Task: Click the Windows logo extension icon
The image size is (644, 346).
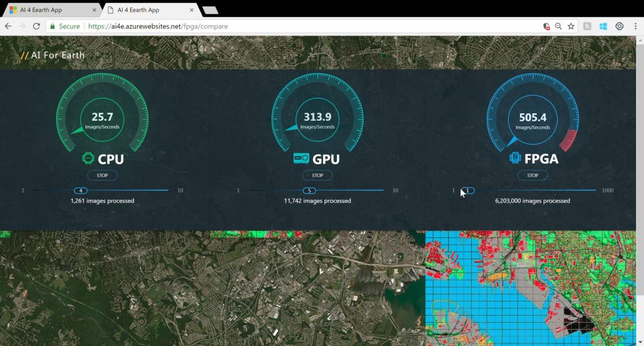Action: [603, 26]
